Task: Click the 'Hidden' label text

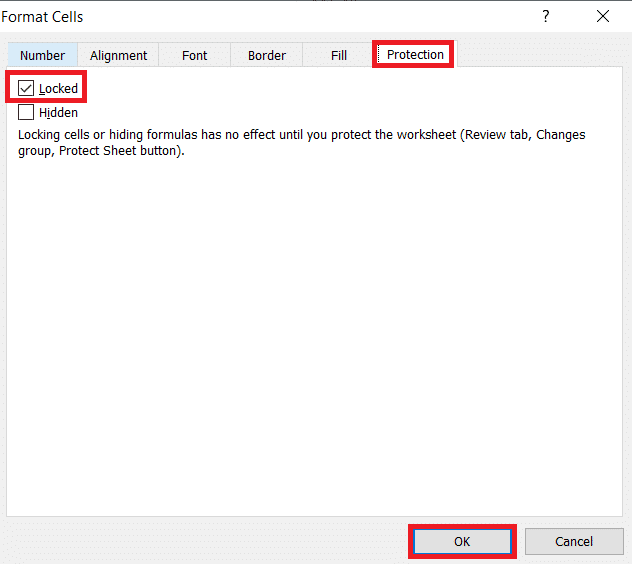Action: click(58, 113)
